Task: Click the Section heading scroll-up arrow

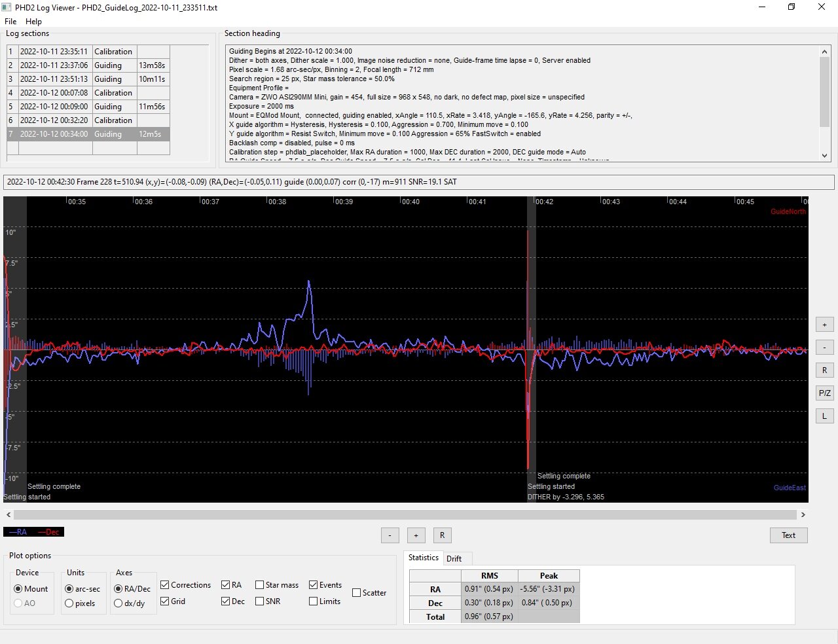Action: click(825, 52)
